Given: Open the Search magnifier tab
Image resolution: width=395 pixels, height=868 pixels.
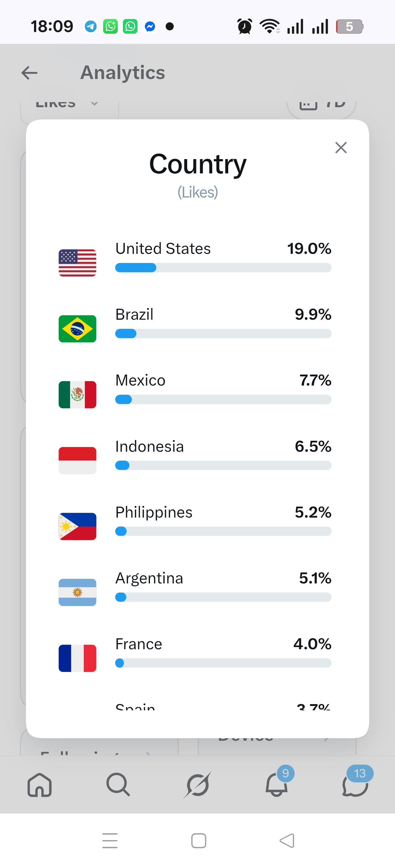Looking at the screenshot, I should click(x=118, y=785).
